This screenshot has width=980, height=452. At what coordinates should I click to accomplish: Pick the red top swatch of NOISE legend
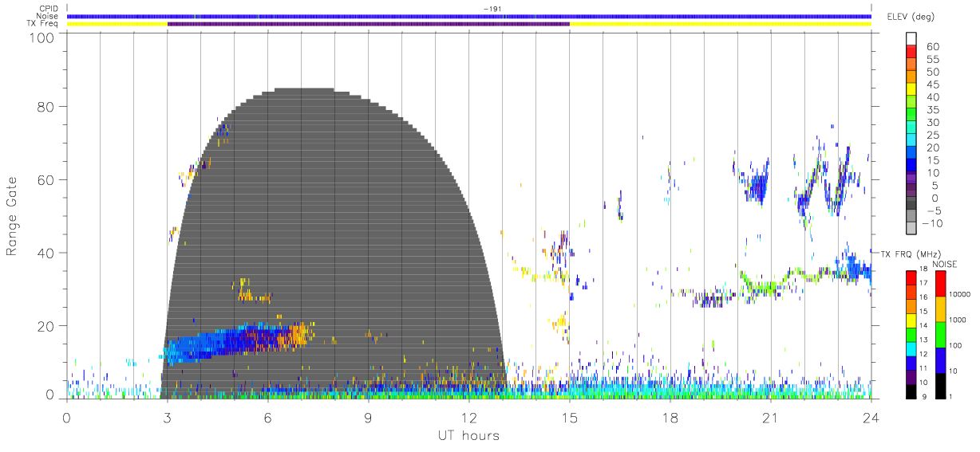coord(939,284)
